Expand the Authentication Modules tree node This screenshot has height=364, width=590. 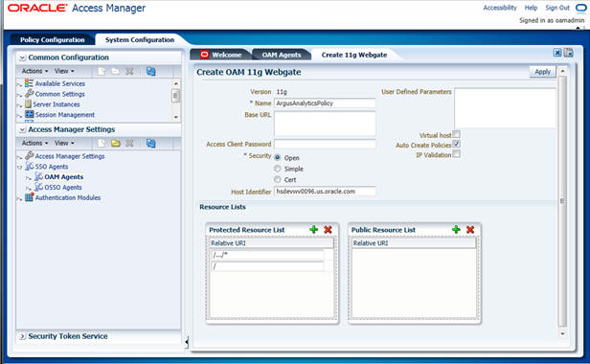tap(20, 198)
